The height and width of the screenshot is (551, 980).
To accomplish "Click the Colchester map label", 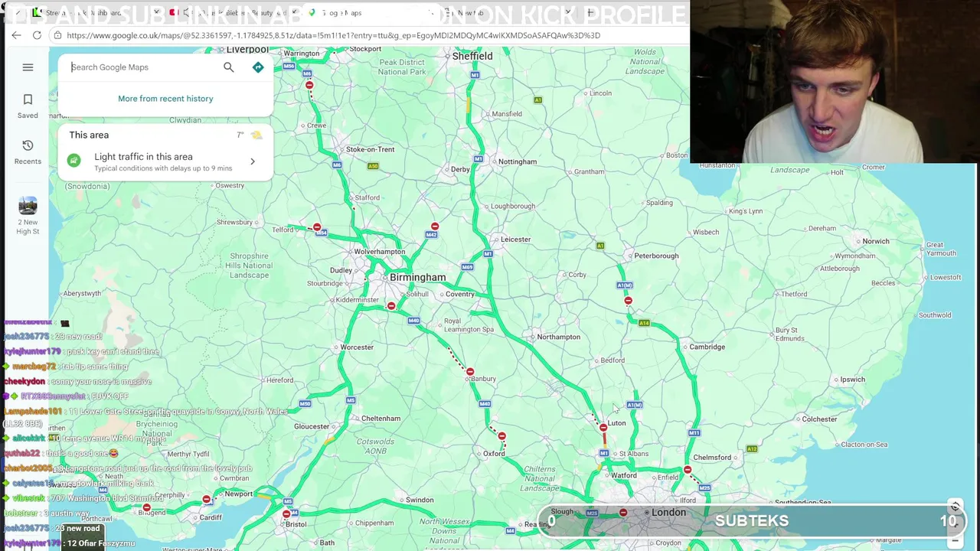I will (819, 419).
